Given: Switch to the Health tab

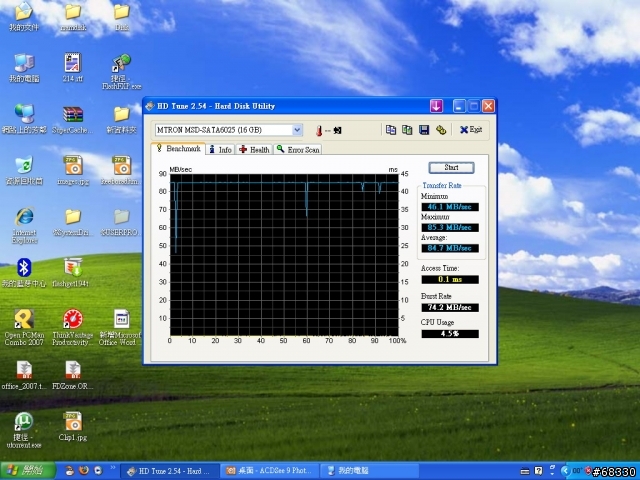Looking at the screenshot, I should click(254, 149).
